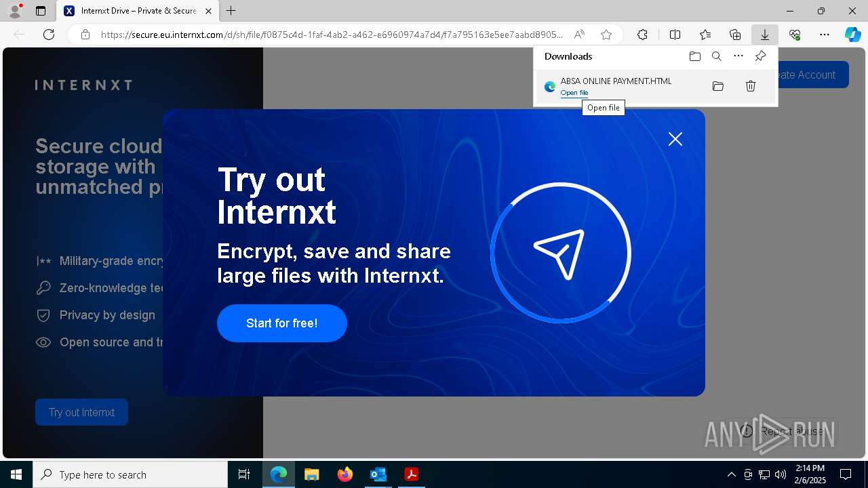Open Downloads folder icon in panel
The image size is (868, 488).
pos(694,56)
